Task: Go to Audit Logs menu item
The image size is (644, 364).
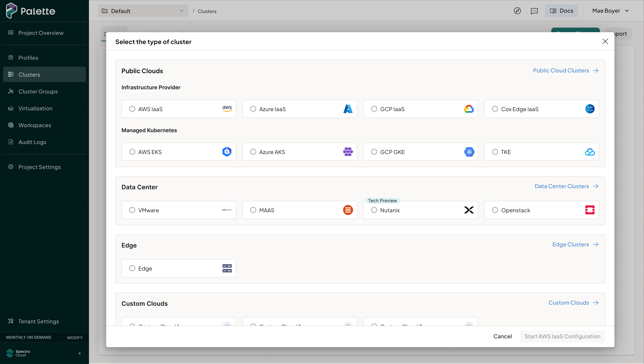Action: point(32,142)
